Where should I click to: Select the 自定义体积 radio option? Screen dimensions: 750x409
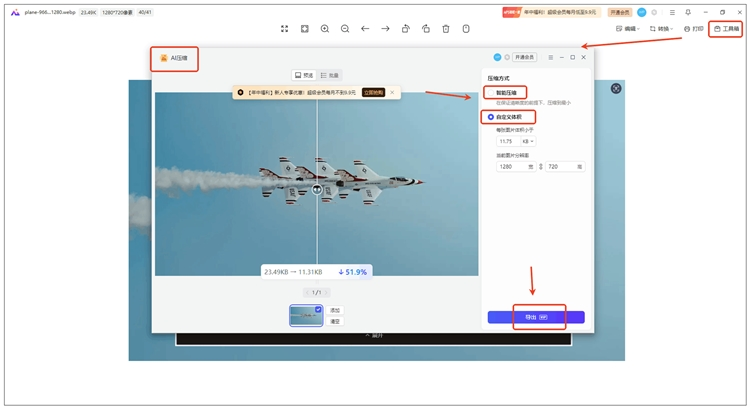[x=491, y=117]
